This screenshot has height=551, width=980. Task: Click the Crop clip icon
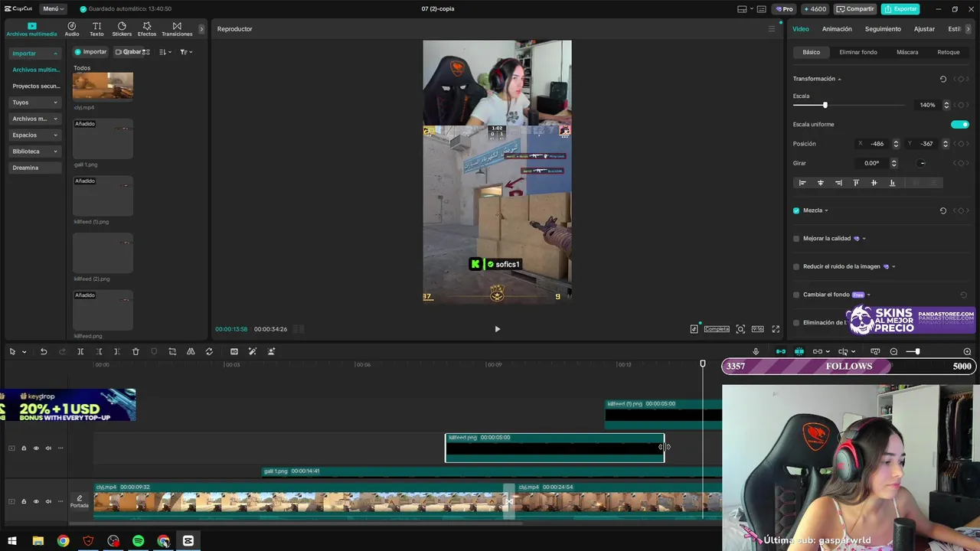pos(172,351)
